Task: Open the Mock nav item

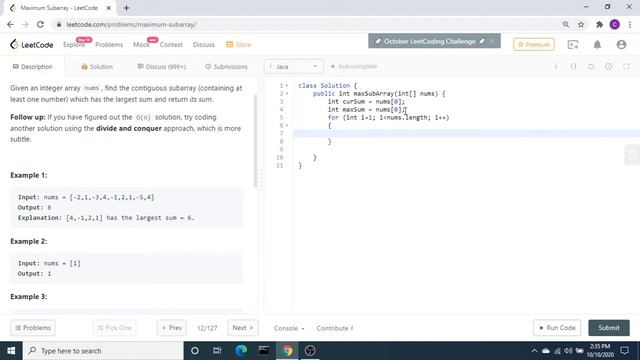Action: tap(141, 44)
